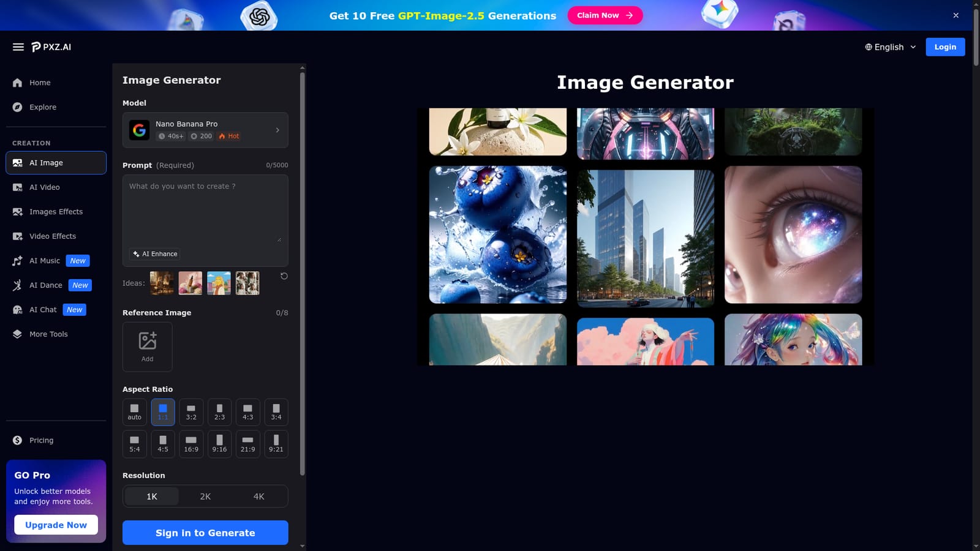
Task: Select AI Video in sidebar
Action: pyautogui.click(x=56, y=187)
